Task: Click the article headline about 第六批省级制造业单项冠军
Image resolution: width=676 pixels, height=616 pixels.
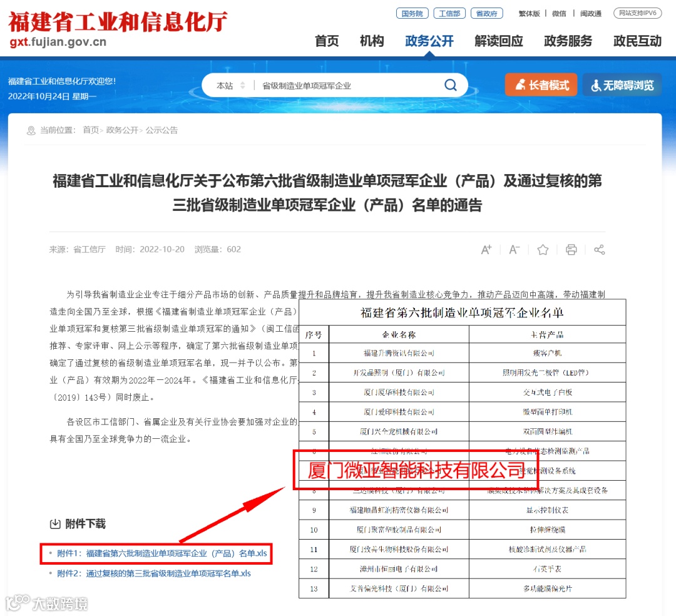Action: click(327, 193)
